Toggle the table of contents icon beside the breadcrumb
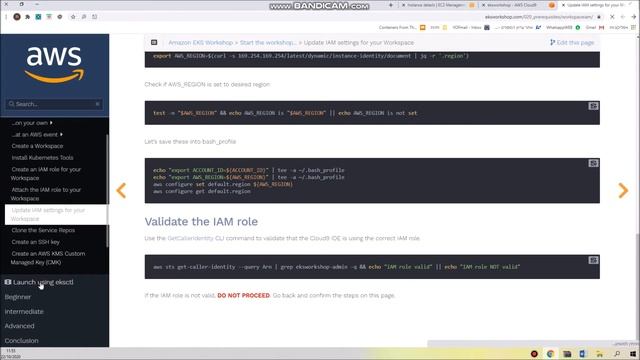The height and width of the screenshot is (360, 640). click(x=154, y=42)
